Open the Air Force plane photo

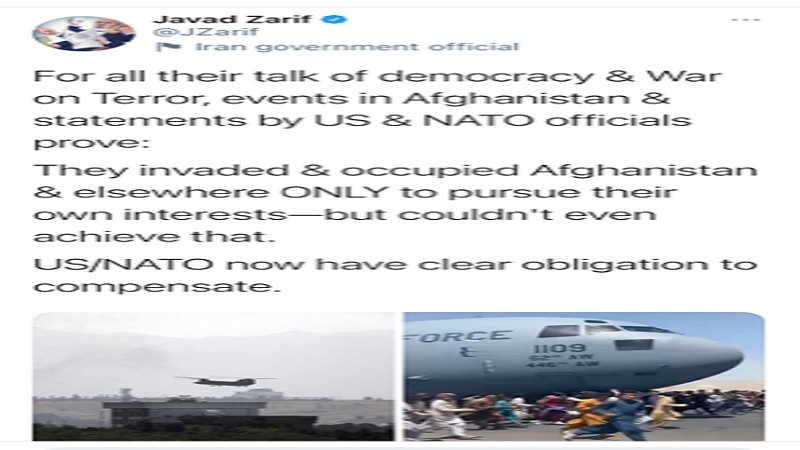(584, 377)
